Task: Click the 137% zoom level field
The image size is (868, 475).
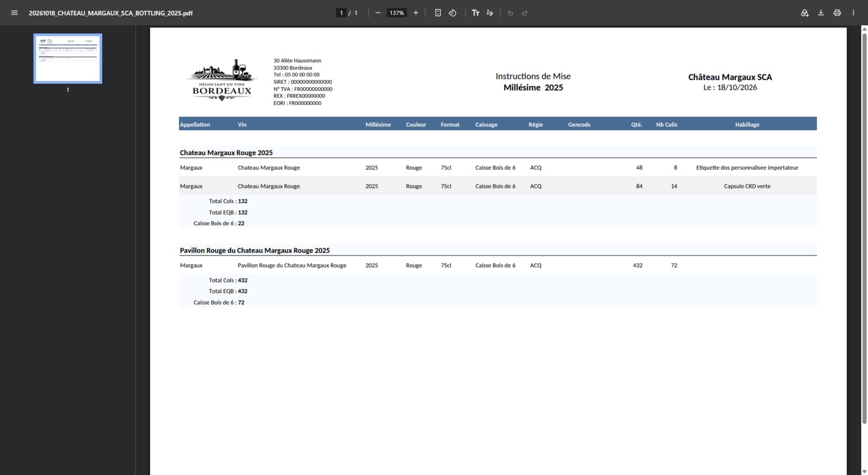Action: pyautogui.click(x=397, y=13)
